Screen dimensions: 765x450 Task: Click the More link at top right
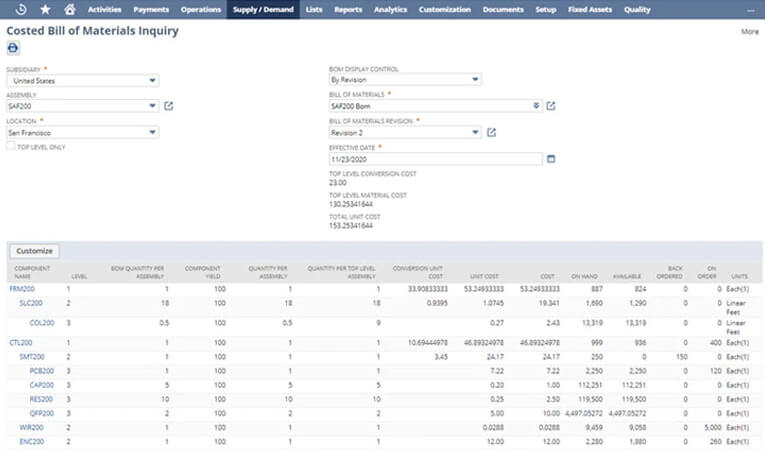click(x=749, y=32)
